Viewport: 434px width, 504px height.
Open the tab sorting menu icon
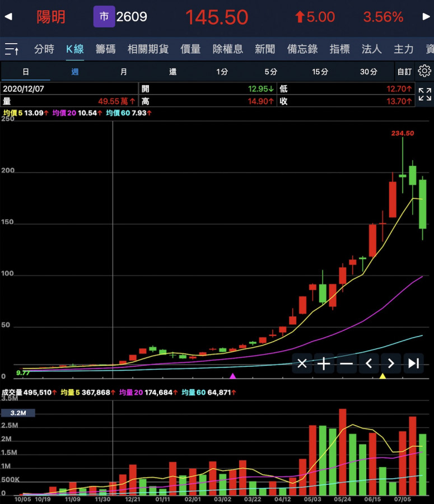pos(12,49)
